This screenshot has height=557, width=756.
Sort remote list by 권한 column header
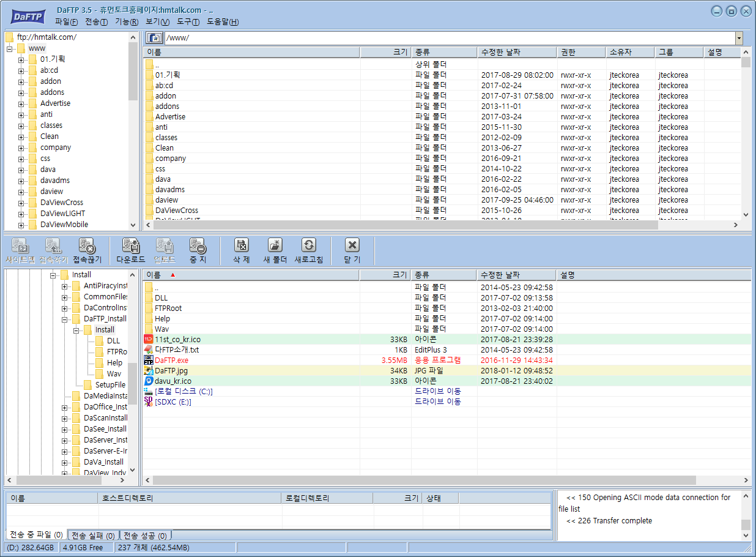582,52
